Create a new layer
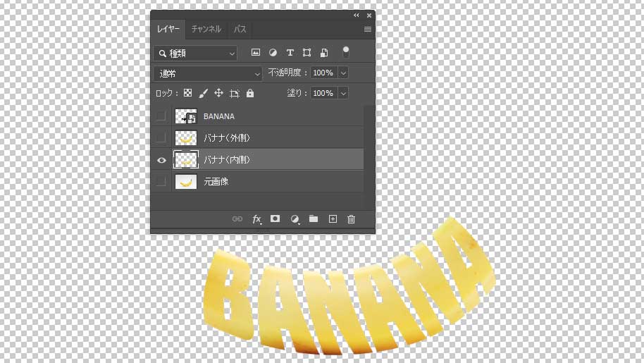The image size is (644, 363). [x=333, y=219]
